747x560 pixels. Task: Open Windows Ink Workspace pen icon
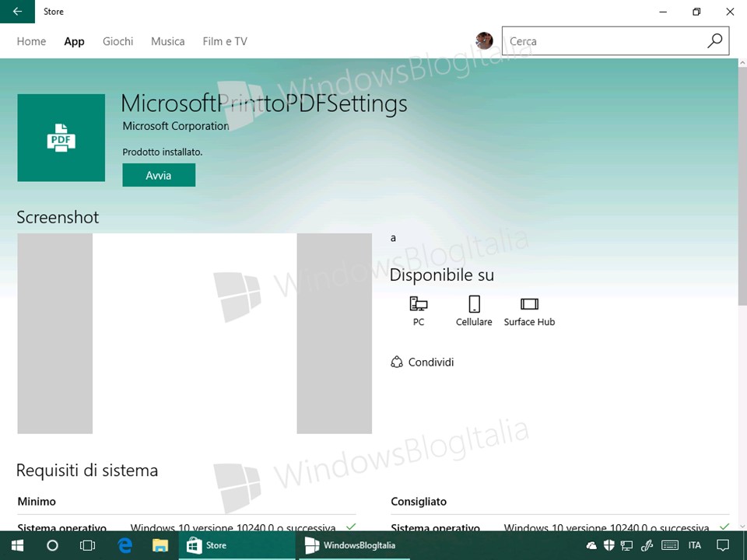point(647,546)
